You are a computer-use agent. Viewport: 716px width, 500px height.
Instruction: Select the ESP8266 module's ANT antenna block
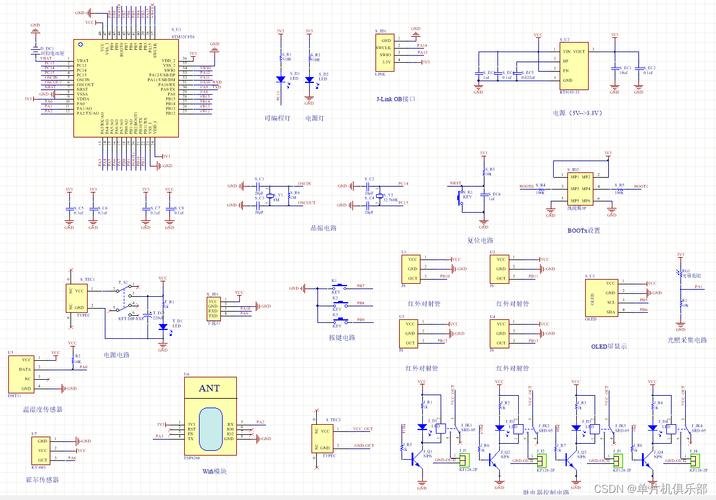210,388
